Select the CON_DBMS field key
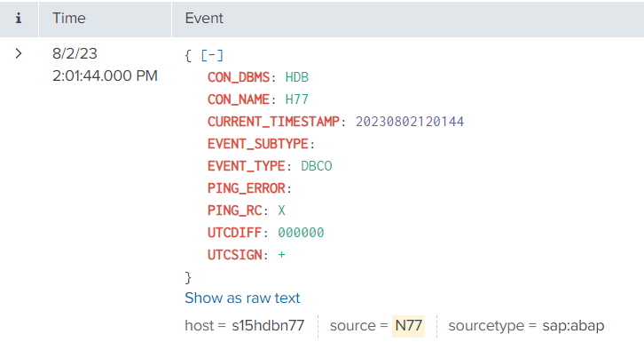 [x=239, y=77]
